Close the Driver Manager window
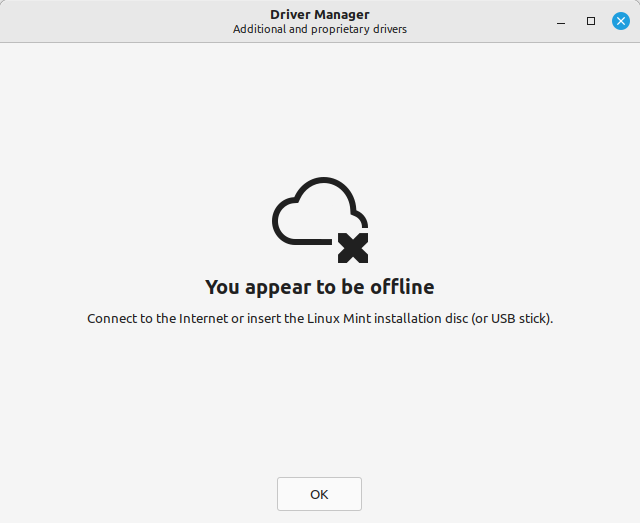 [620, 20]
